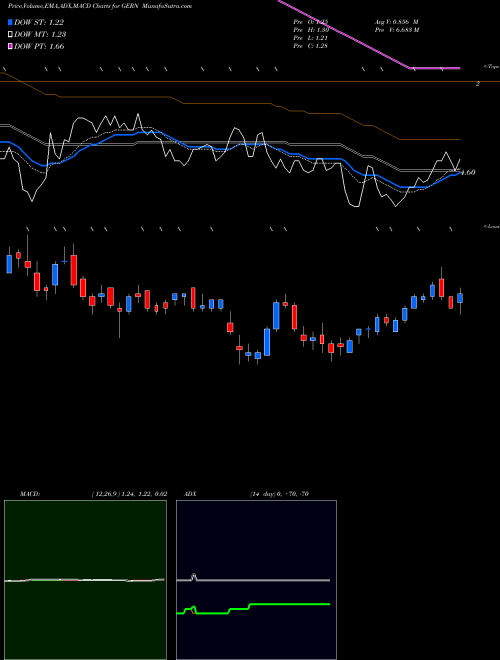Click the white DOW MT legend swatch
Viewport: 500px width, 660px height.
pos(10,35)
